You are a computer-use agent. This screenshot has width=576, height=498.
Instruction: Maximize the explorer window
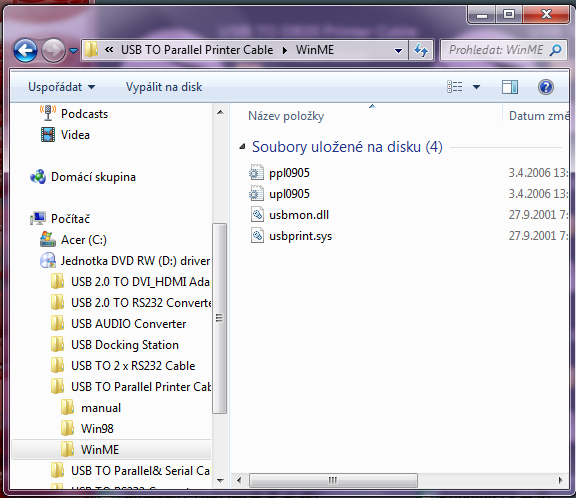tap(509, 15)
